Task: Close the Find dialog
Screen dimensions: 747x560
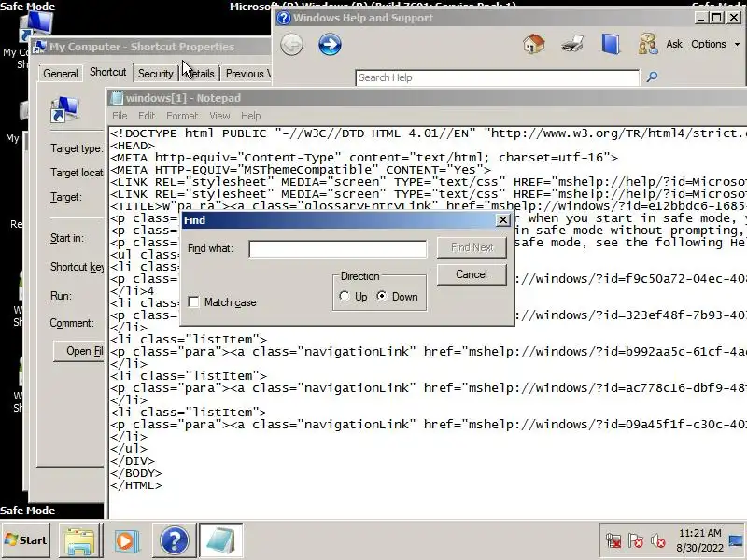Action: [x=503, y=220]
